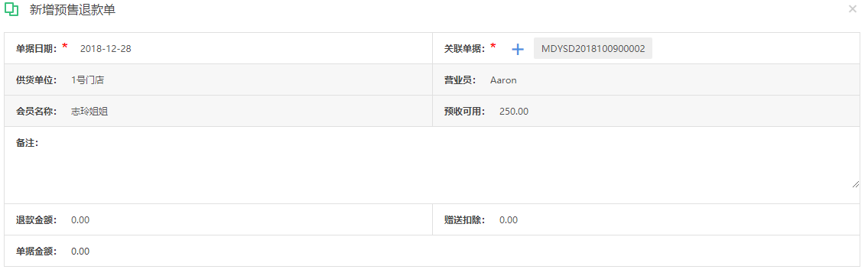This screenshot has width=868, height=276.
Task: Click the 赠送扣除 label
Action: point(464,220)
